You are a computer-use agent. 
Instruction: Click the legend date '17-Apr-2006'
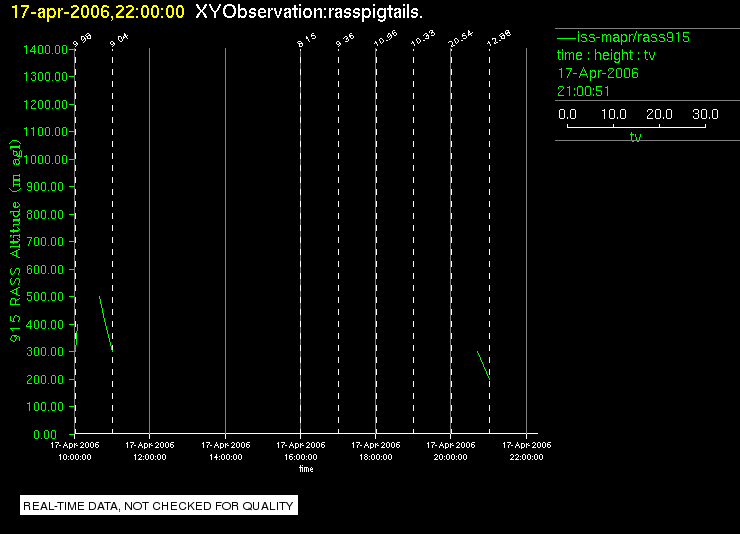[598, 73]
